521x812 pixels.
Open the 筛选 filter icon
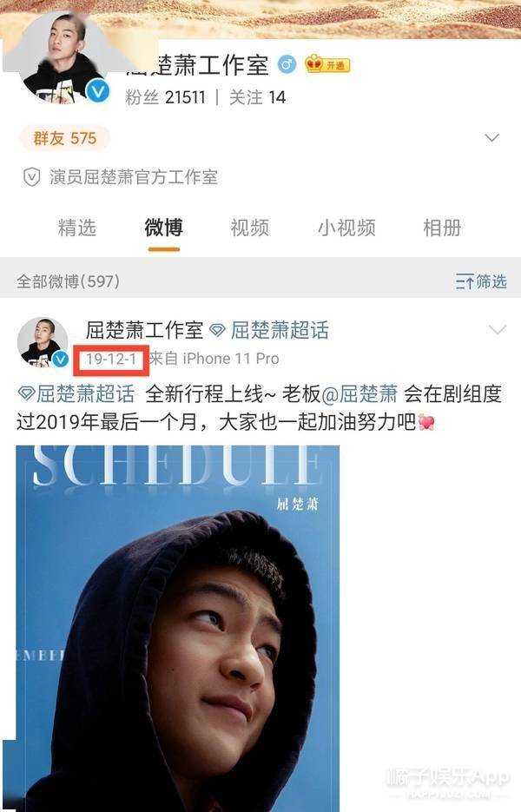pos(465,282)
